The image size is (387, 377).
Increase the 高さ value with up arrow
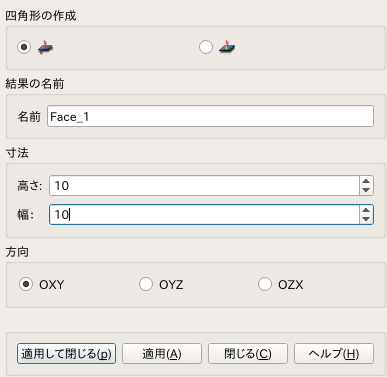pos(366,181)
